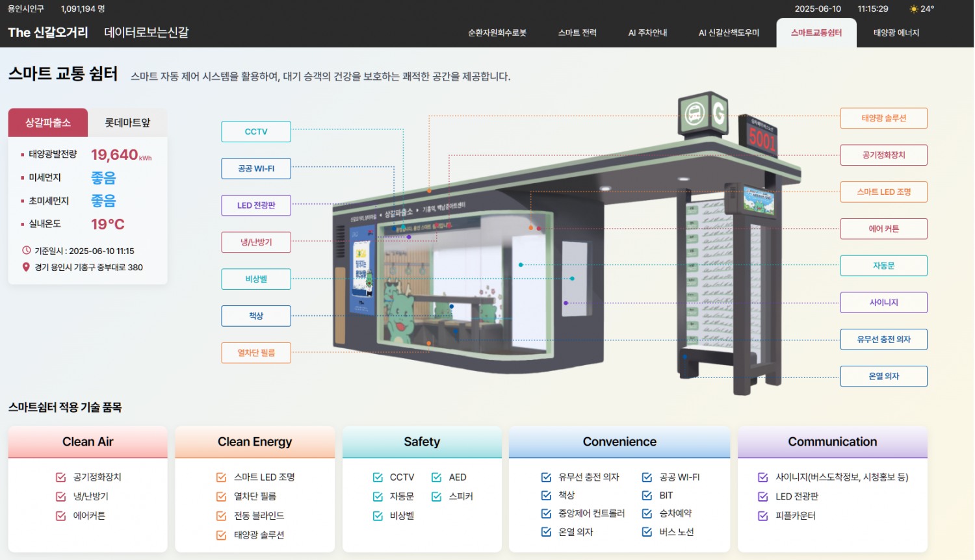Click the 냉/난방기 heating/cooling button
Image resolution: width=975 pixels, height=560 pixels.
(x=255, y=242)
